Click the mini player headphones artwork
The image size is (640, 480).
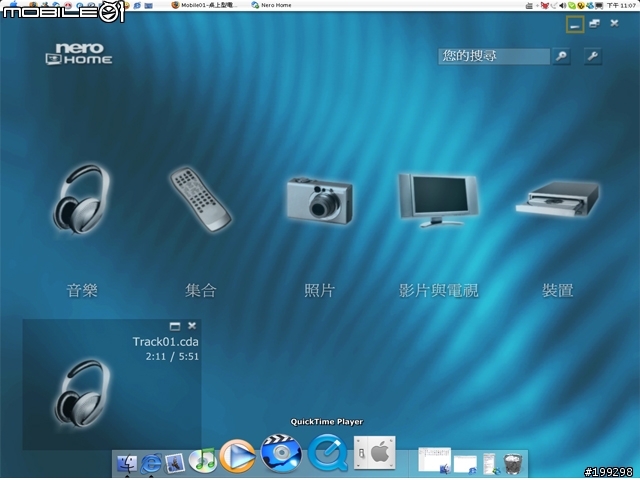pyautogui.click(x=82, y=394)
